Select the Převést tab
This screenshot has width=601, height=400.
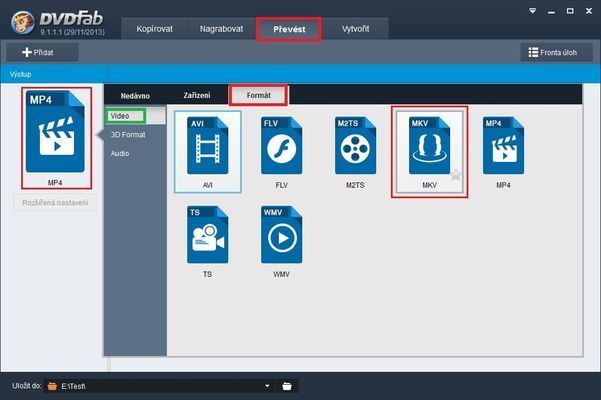click(x=289, y=29)
